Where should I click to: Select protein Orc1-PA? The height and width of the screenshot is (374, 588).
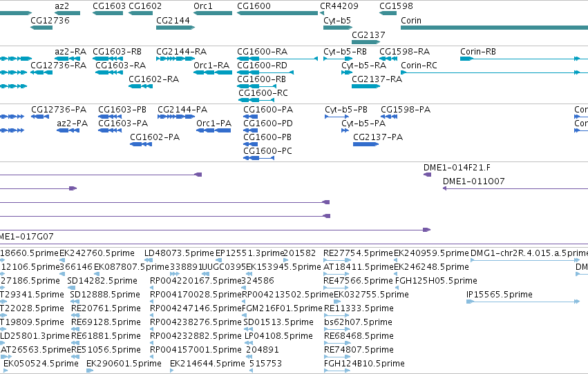(x=214, y=130)
